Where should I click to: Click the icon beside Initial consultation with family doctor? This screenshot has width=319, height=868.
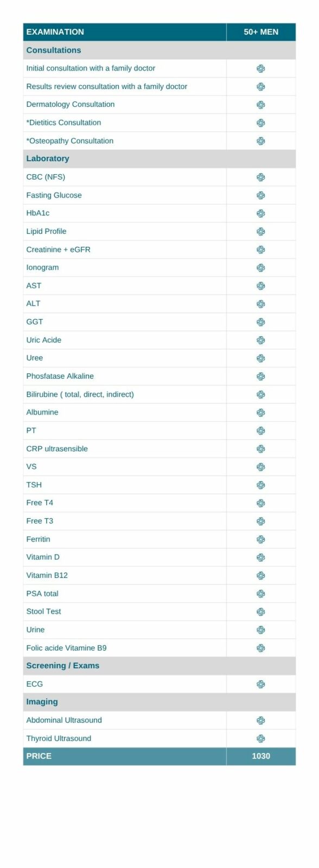click(260, 68)
